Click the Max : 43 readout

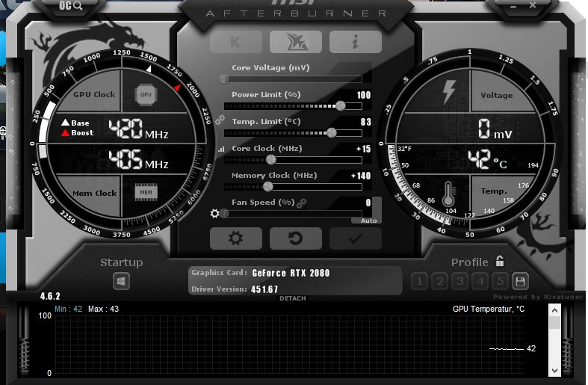[104, 309]
